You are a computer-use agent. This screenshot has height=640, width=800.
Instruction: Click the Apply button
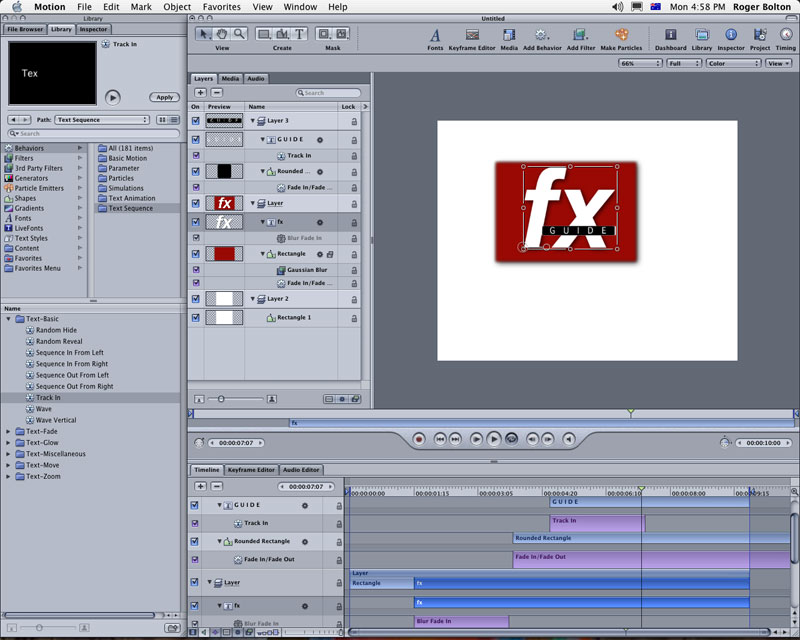[x=164, y=97]
